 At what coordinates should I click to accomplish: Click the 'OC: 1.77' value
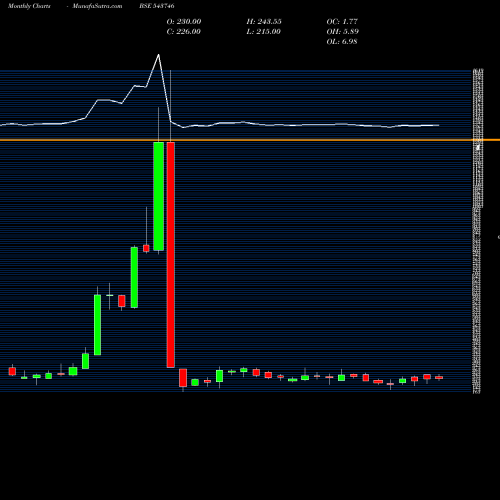coord(342,21)
